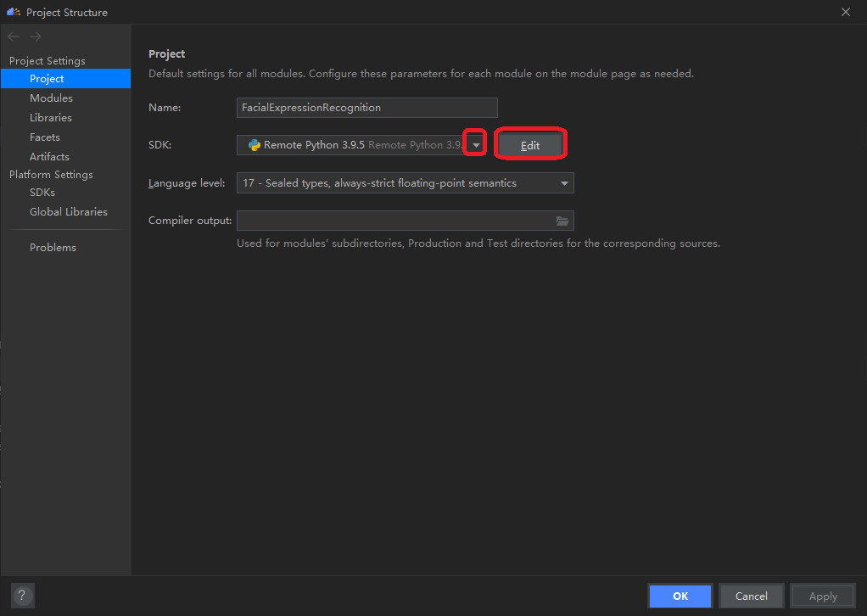Open the Language level dropdown
This screenshot has width=867, height=616.
(564, 183)
